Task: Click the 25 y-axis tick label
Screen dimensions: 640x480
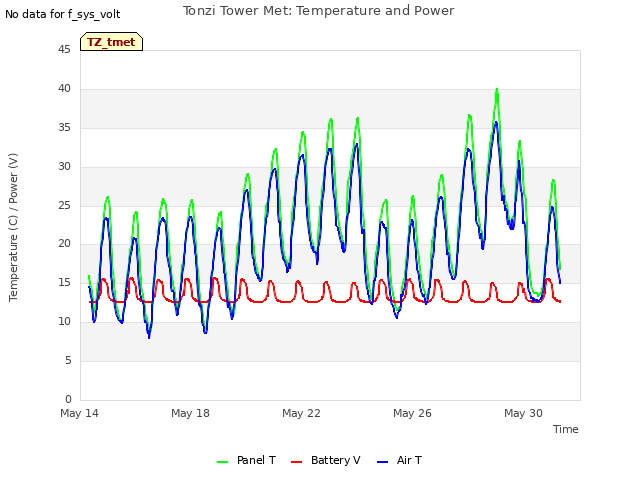Action: (64, 205)
